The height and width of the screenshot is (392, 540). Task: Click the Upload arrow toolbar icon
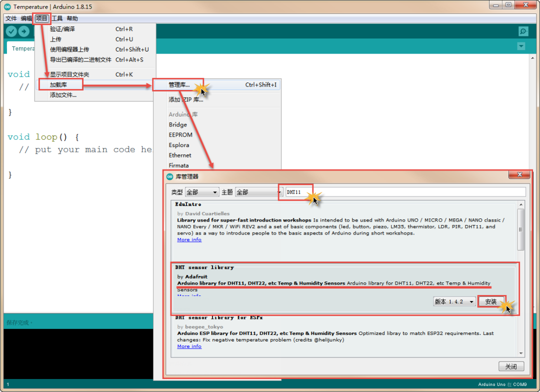24,31
